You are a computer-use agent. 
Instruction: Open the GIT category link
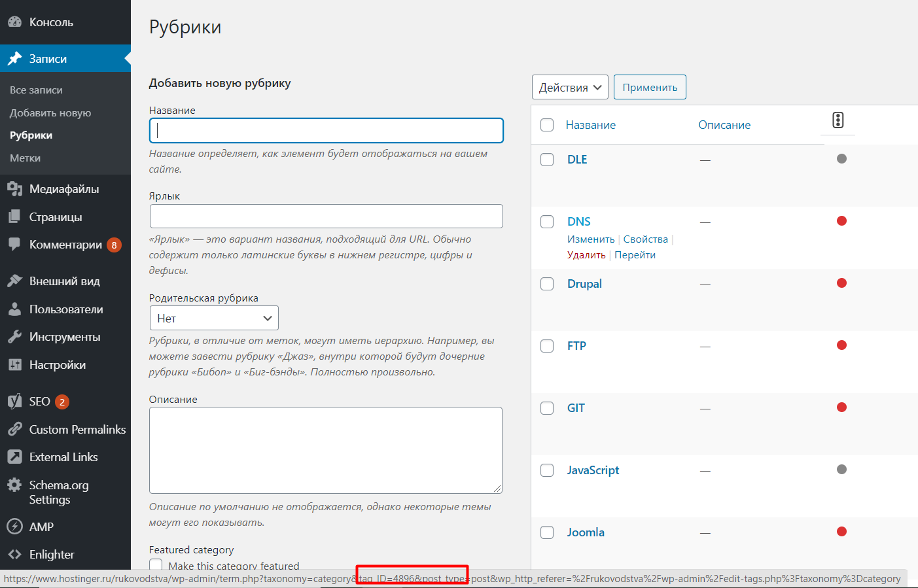pos(576,408)
